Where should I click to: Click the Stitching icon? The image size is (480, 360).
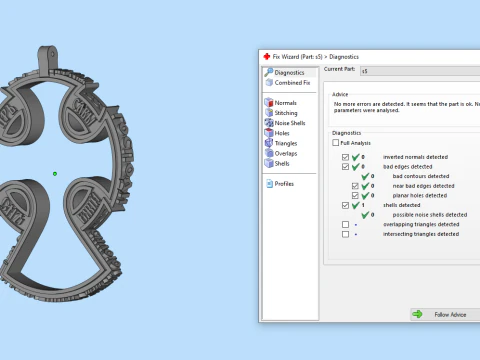pos(269,113)
